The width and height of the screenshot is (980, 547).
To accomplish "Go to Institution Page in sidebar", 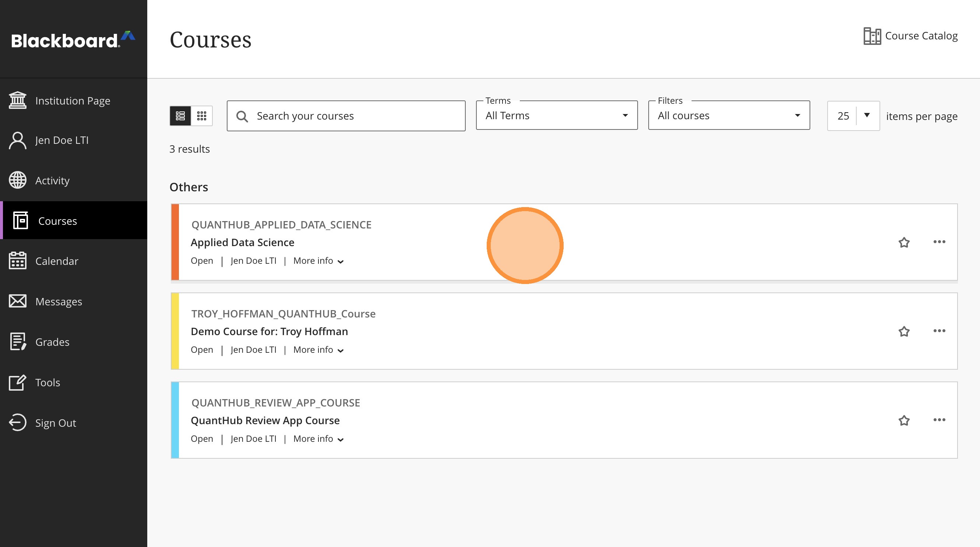I will pyautogui.click(x=72, y=101).
